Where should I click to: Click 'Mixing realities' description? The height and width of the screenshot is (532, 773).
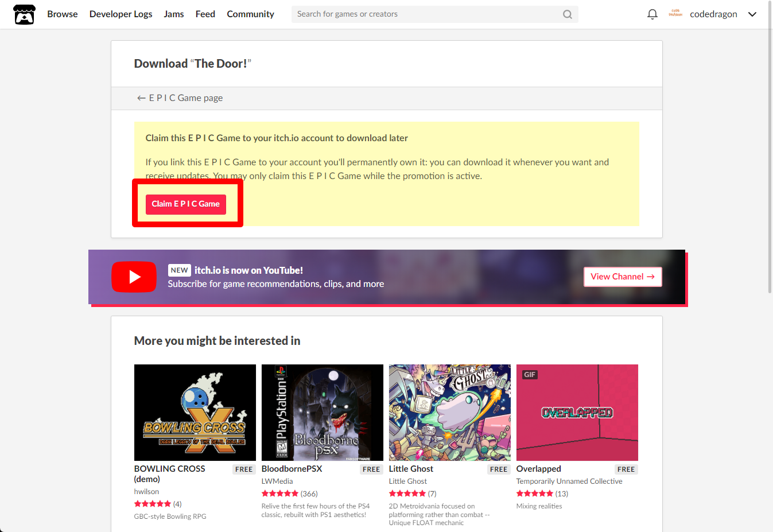coord(539,506)
